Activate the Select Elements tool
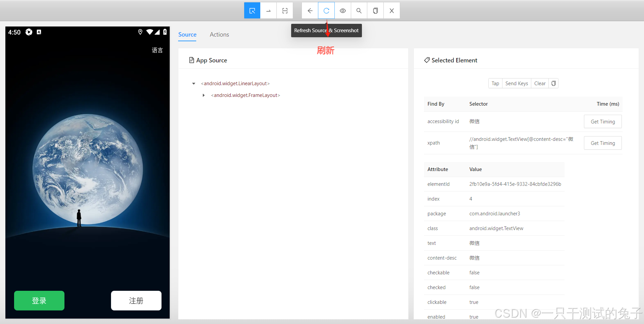644x324 pixels. click(252, 11)
